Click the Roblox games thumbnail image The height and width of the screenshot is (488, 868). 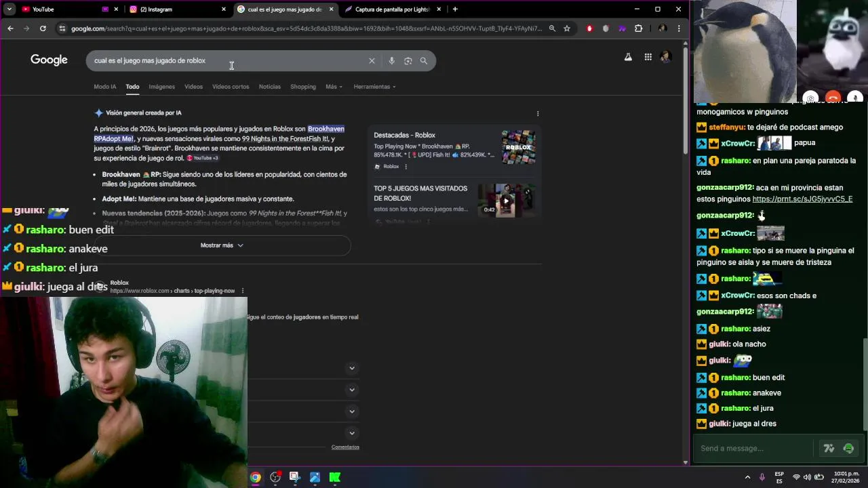click(518, 147)
